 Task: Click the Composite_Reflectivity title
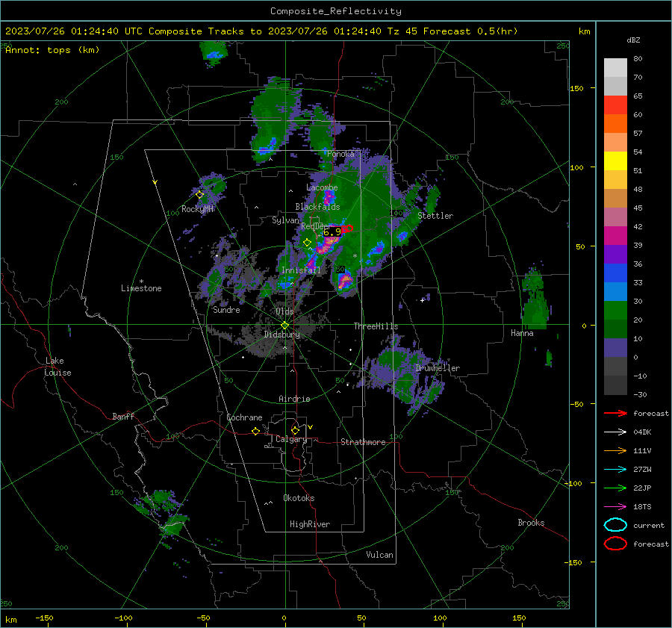(336, 11)
